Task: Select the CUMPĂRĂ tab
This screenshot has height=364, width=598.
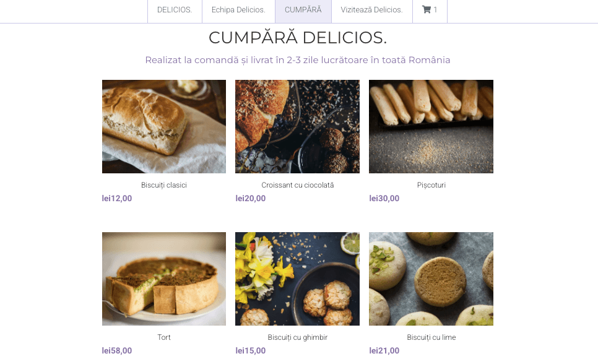Action: pos(303,10)
